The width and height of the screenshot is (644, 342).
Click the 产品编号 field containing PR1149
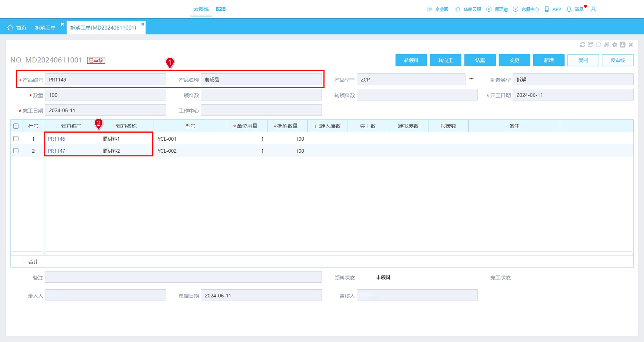click(x=106, y=79)
